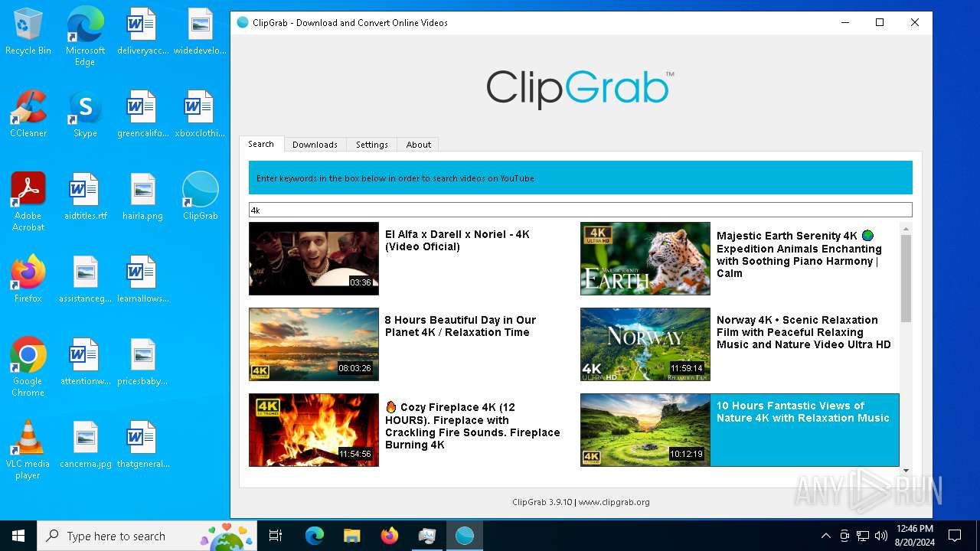
Task: Click the 'El Alfa x Darell x Noriel - 4K' title
Action: pos(457,240)
